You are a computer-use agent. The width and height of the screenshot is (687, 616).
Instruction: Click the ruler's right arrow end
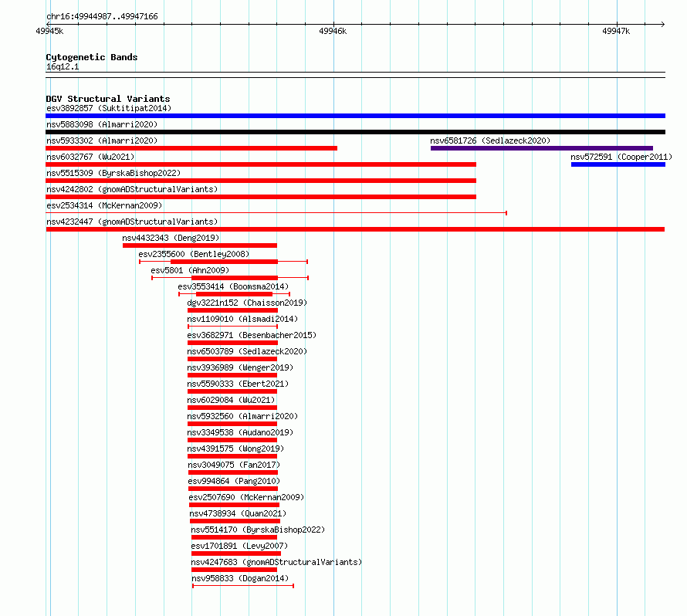coord(663,24)
